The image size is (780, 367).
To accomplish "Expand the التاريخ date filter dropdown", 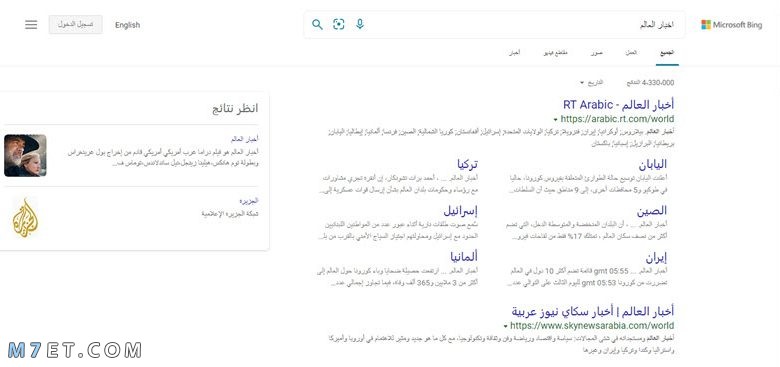I will [x=591, y=83].
